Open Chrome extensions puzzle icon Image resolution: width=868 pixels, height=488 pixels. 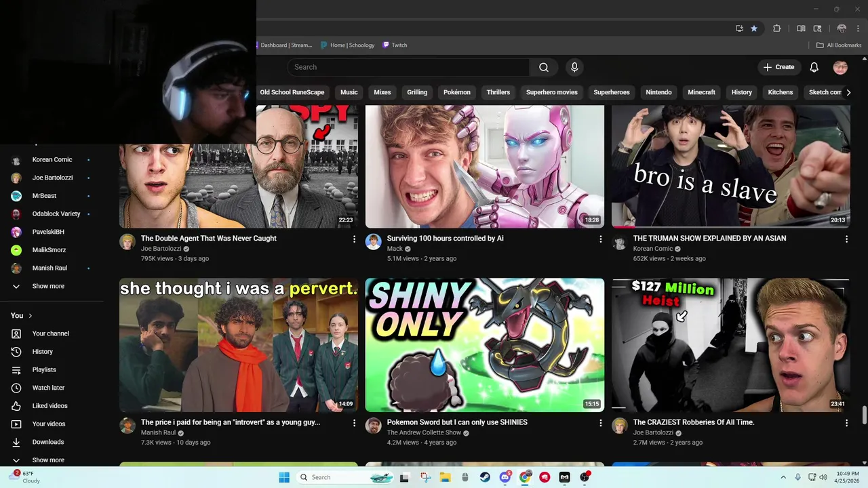point(777,28)
